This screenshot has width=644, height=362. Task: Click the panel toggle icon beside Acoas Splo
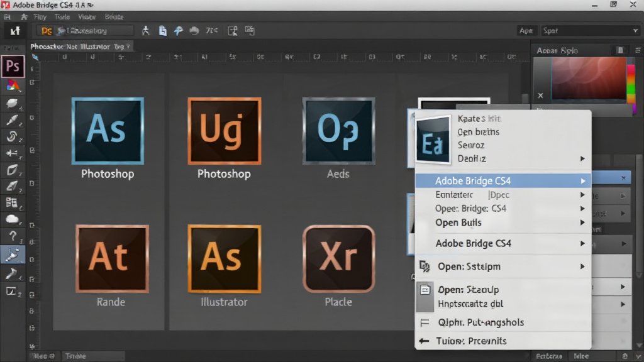pos(620,50)
